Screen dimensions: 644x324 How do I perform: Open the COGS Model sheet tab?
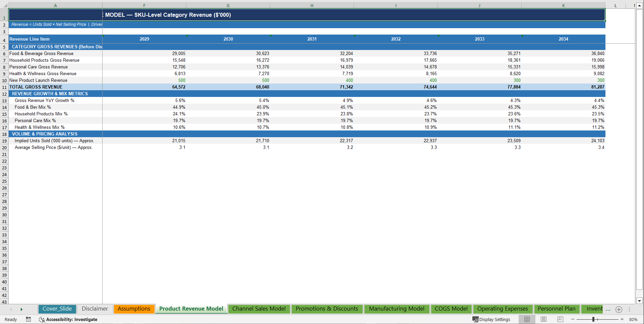(x=451, y=309)
